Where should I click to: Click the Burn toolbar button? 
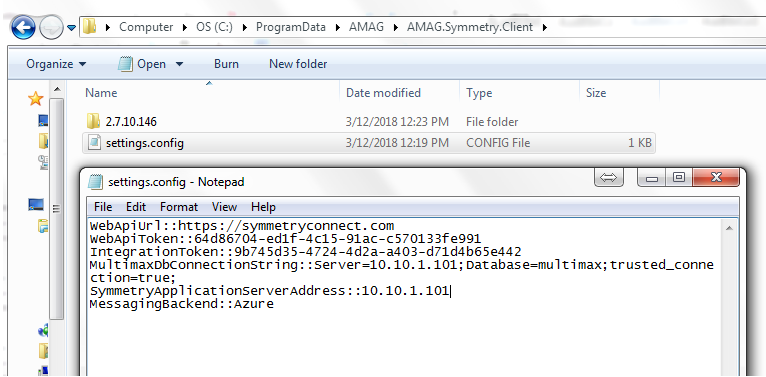226,64
